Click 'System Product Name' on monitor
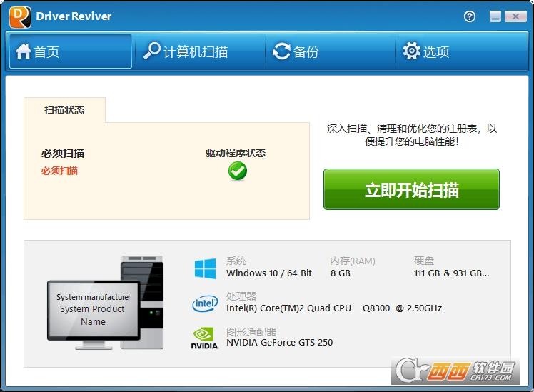The width and height of the screenshot is (534, 392). (92, 315)
